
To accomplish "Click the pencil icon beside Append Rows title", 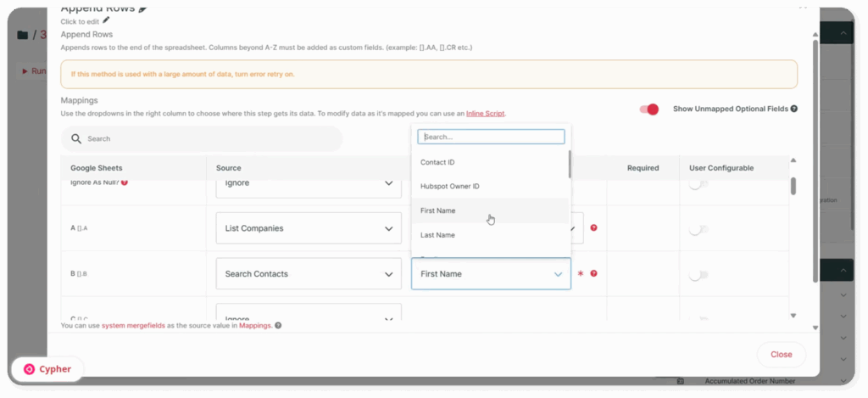I will pos(142,8).
